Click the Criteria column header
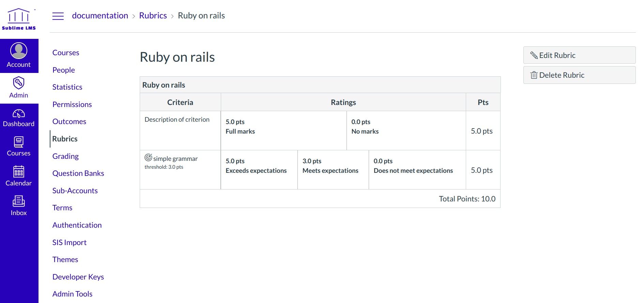Image resolution: width=644 pixels, height=303 pixels. [x=180, y=102]
